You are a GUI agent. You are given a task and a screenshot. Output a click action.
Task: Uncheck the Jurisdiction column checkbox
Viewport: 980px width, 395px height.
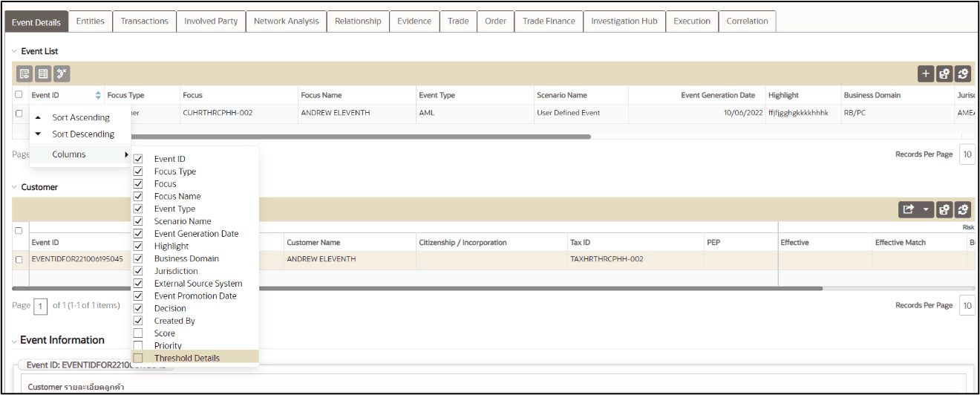pyautogui.click(x=138, y=271)
